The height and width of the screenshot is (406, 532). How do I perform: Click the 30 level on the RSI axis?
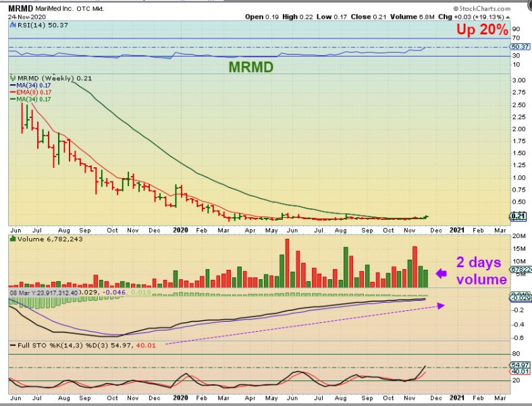(516, 55)
